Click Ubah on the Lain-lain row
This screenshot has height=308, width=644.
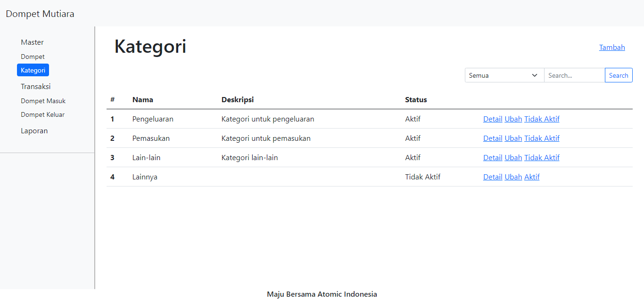[513, 157]
